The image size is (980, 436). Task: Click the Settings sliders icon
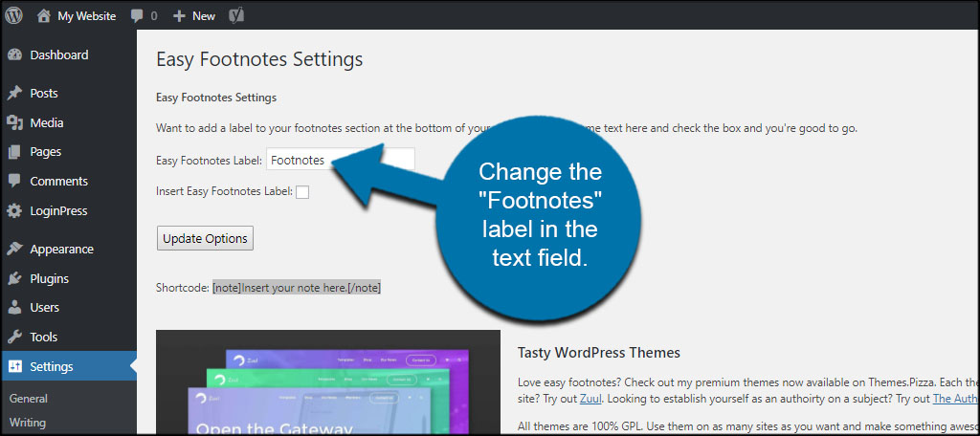click(14, 366)
